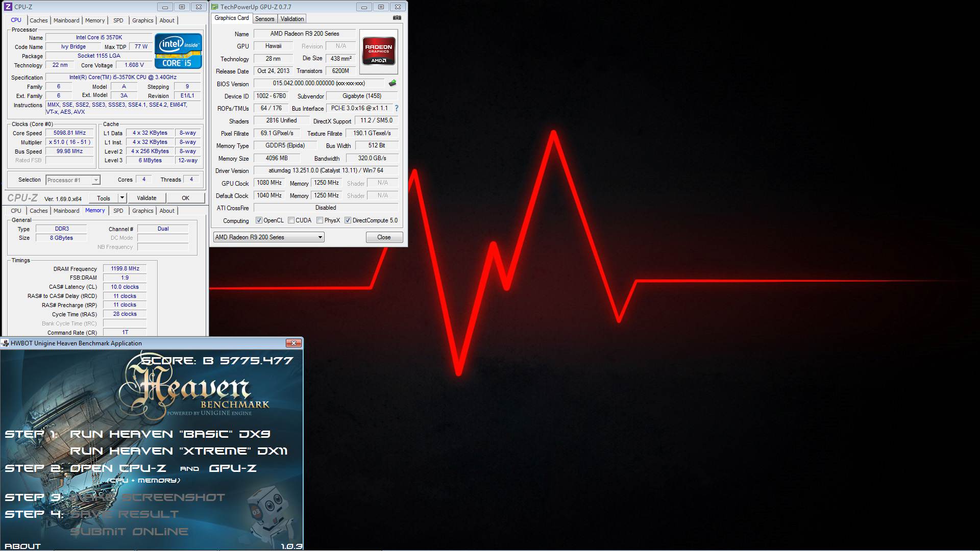Click the HWBOT Heaven window title icon
This screenshot has height=551, width=980.
click(5, 343)
